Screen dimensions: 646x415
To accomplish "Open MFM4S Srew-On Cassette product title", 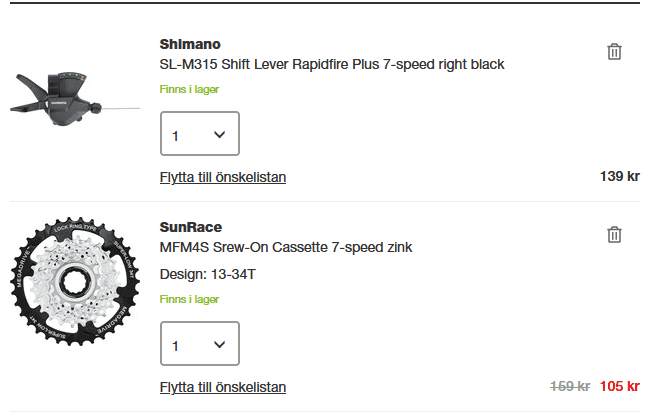I will pos(286,247).
